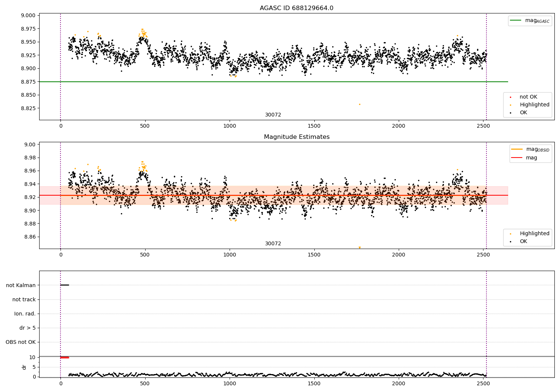The width and height of the screenshot is (560, 392).
Task: Click the isolated orange outlier point near 8.825 in top plot
Action: pos(360,104)
